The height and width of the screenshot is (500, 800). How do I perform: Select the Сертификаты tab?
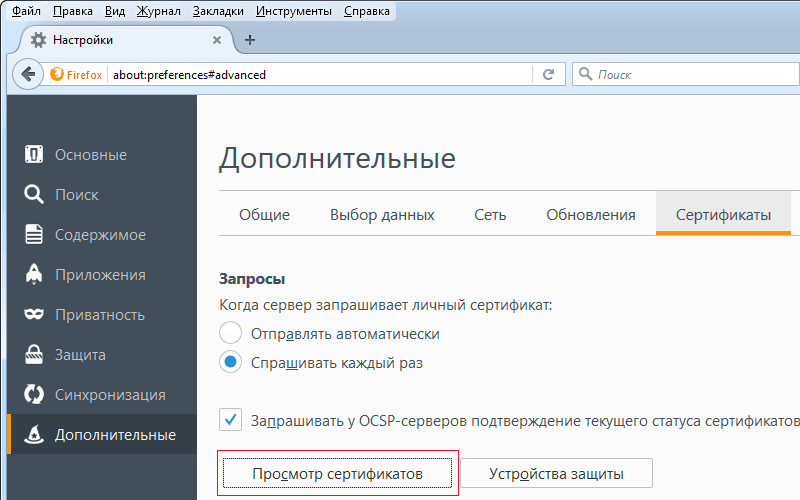[x=723, y=214]
